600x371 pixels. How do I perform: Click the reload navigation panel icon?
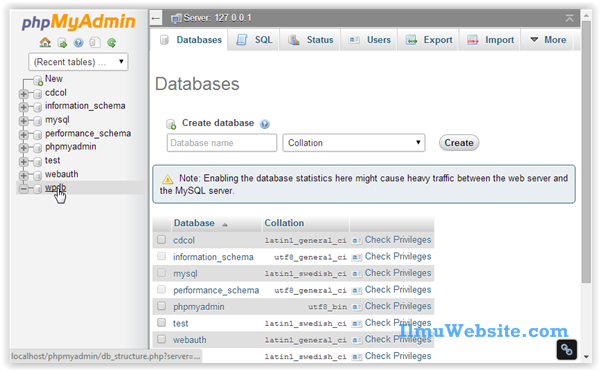coord(112,42)
